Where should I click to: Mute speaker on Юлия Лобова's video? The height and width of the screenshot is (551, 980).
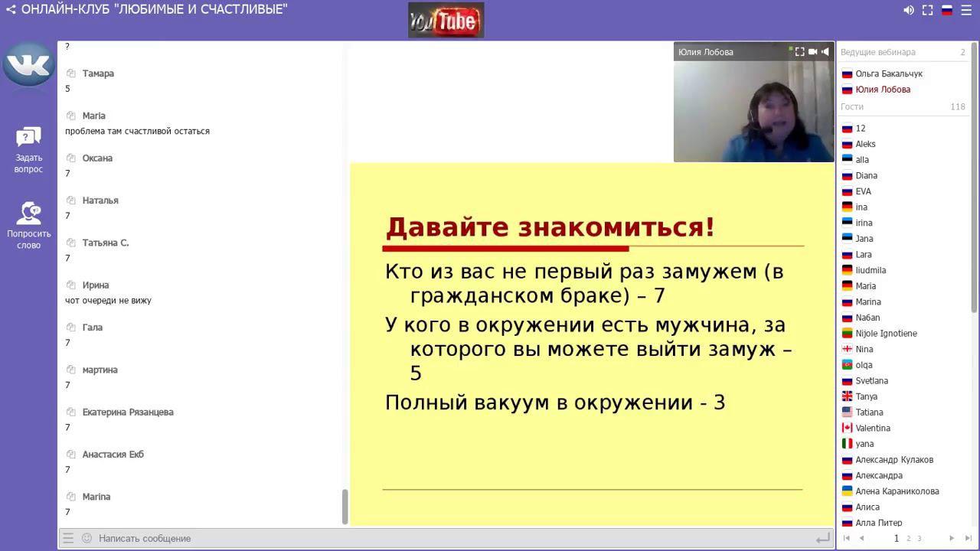click(x=825, y=52)
